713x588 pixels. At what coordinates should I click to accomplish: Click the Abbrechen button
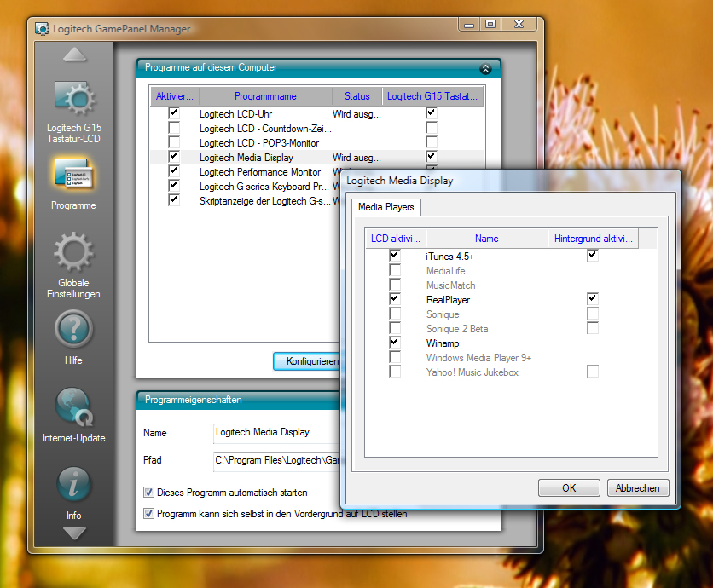(637, 488)
